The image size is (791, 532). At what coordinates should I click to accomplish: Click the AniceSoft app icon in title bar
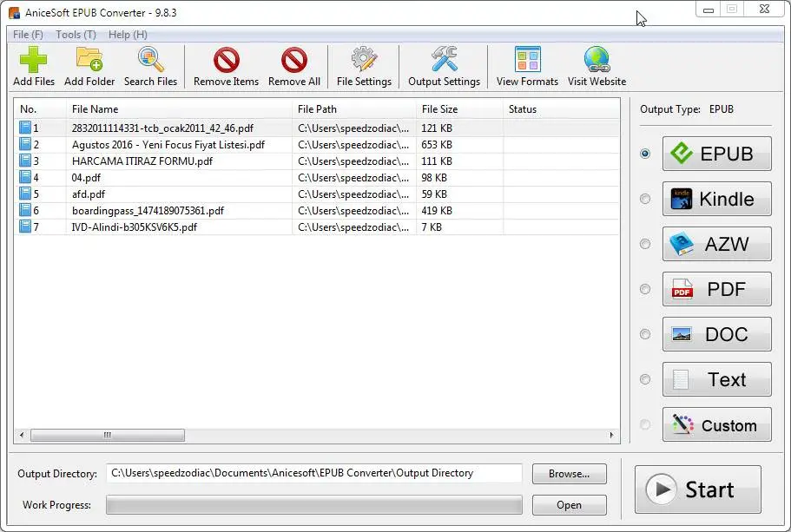point(14,13)
